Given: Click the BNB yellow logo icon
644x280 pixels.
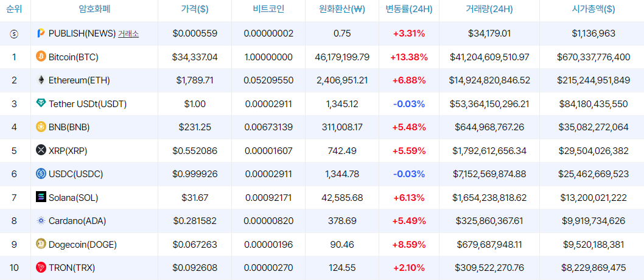Looking at the screenshot, I should 41,127.
